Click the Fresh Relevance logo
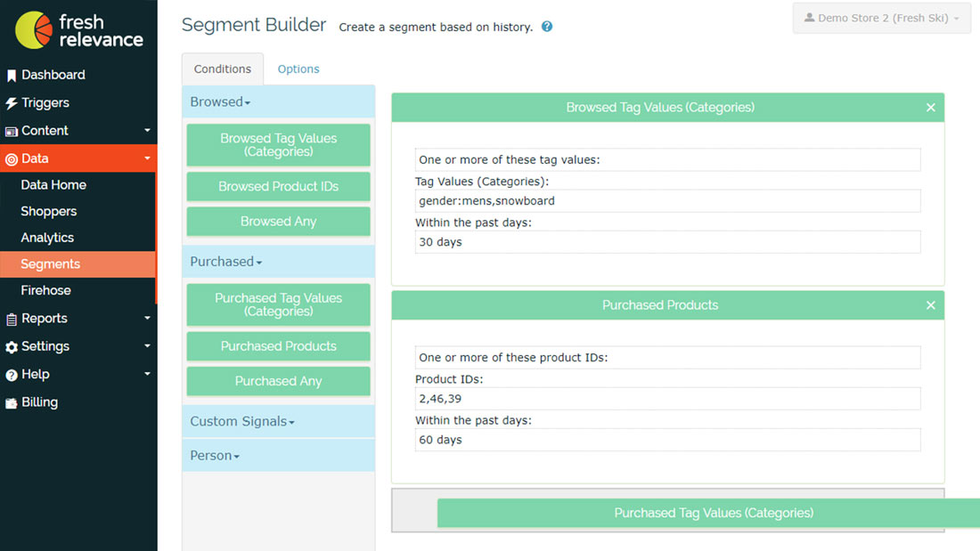The width and height of the screenshot is (980, 551). click(78, 30)
